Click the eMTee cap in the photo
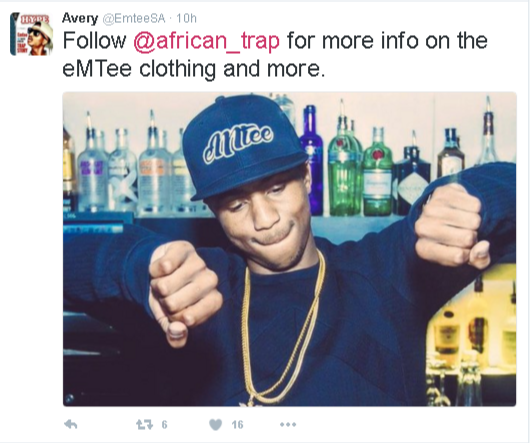Image resolution: width=530 pixels, height=443 pixels. (243, 147)
